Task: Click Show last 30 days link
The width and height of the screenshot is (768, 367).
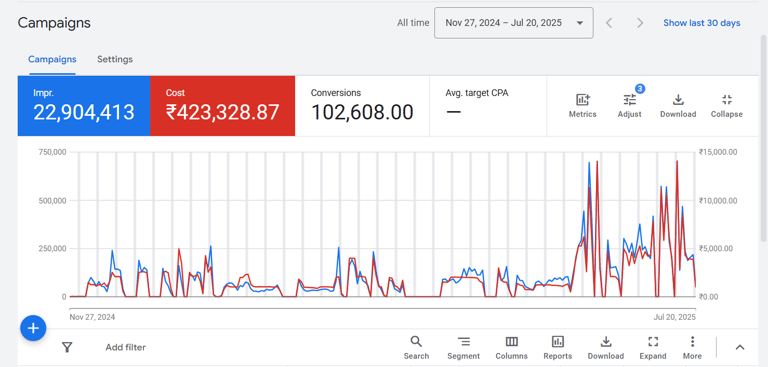Action: 701,23
